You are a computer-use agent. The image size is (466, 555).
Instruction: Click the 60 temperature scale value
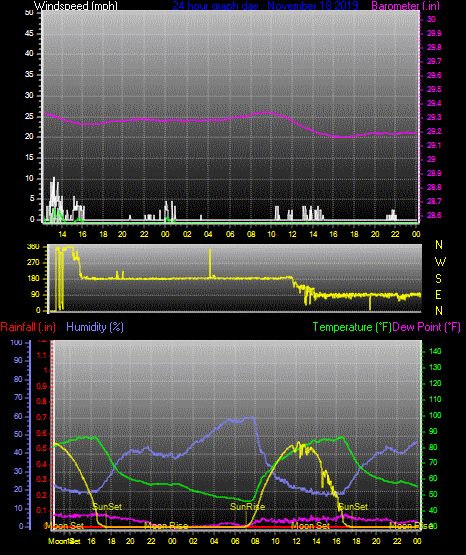(x=433, y=478)
